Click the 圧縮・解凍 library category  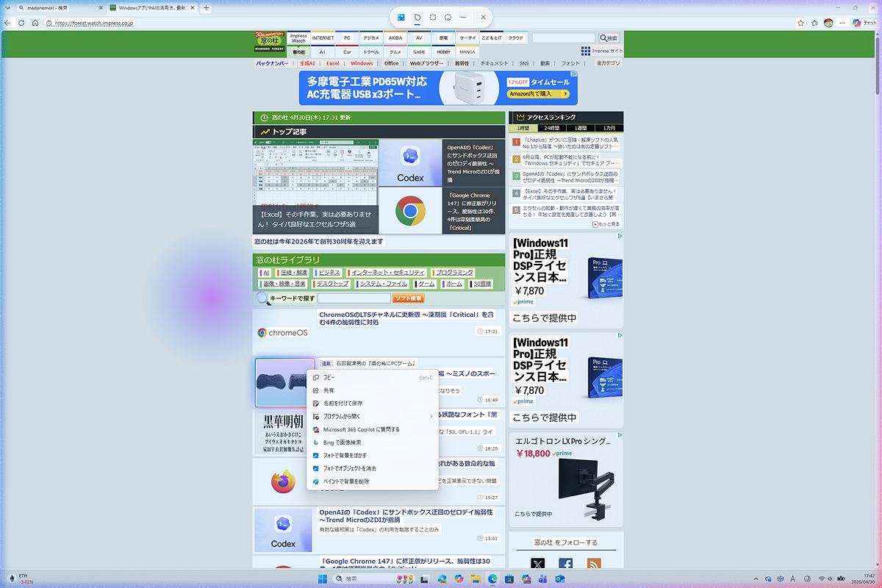pyautogui.click(x=292, y=273)
